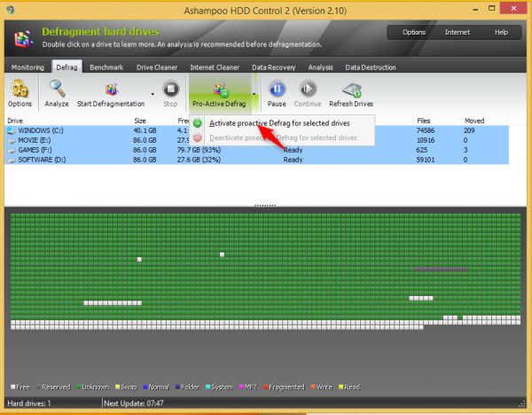Sort by the Drive column header
The width and height of the screenshot is (532, 415).
pos(68,121)
